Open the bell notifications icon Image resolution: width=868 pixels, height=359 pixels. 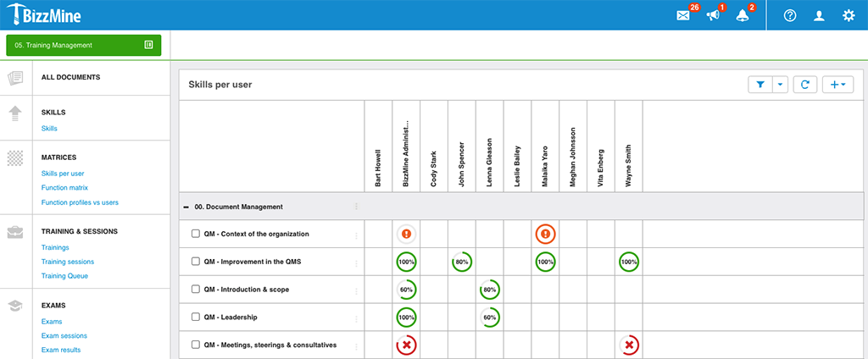[743, 15]
